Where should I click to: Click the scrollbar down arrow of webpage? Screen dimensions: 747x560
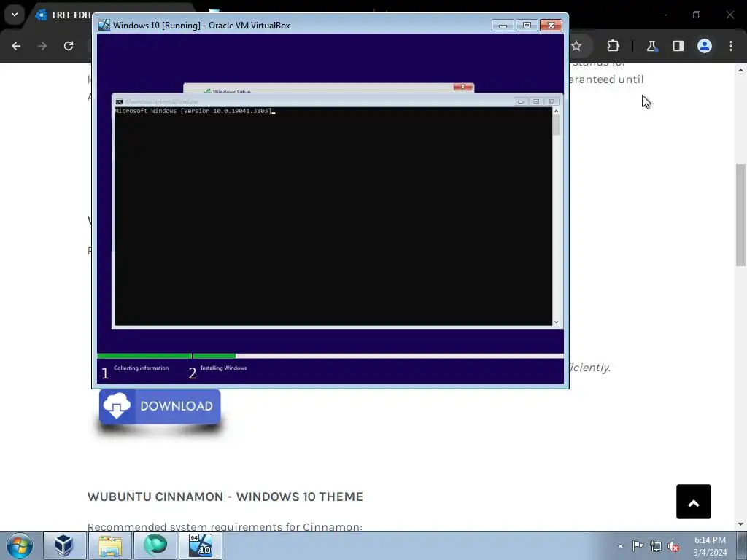740,525
